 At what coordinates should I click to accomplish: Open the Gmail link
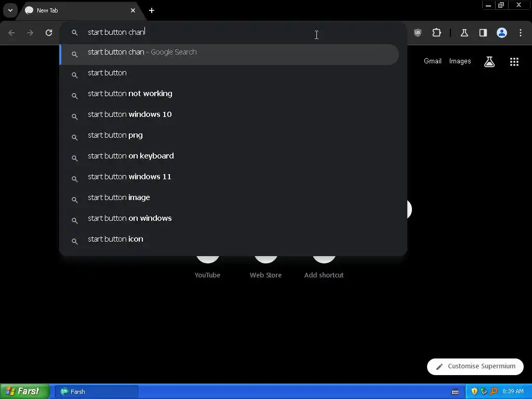(x=433, y=61)
